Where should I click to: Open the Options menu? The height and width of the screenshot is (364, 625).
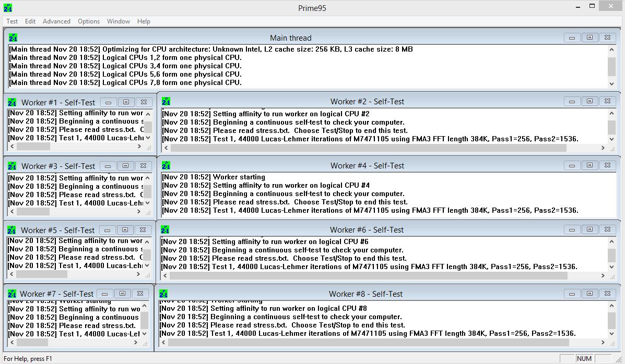point(89,21)
